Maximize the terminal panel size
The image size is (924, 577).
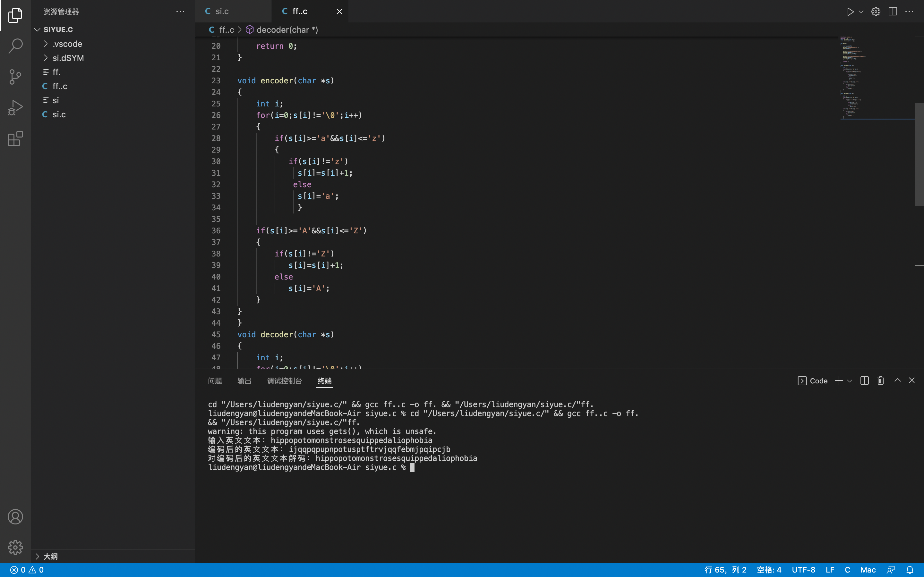click(898, 380)
